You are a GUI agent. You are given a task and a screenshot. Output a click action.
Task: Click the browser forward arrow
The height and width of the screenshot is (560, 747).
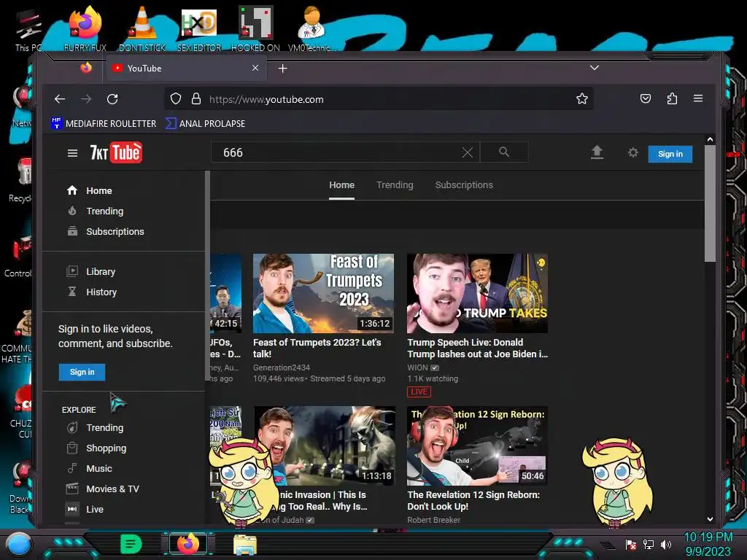pos(86,99)
